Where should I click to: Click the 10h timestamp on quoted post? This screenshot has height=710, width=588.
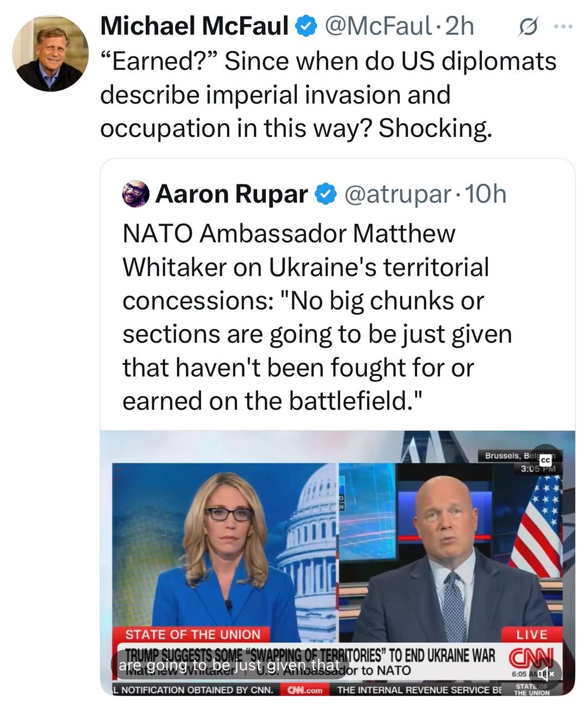[486, 194]
